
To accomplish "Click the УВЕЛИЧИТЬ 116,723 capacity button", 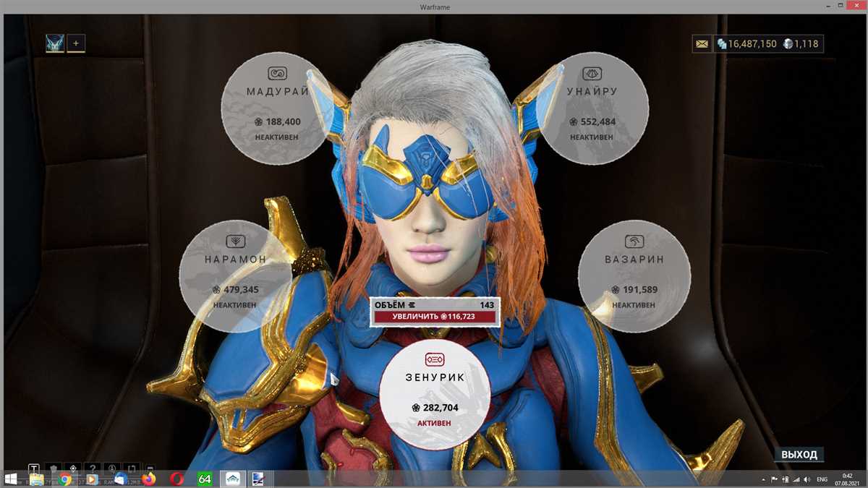I will pyautogui.click(x=435, y=317).
